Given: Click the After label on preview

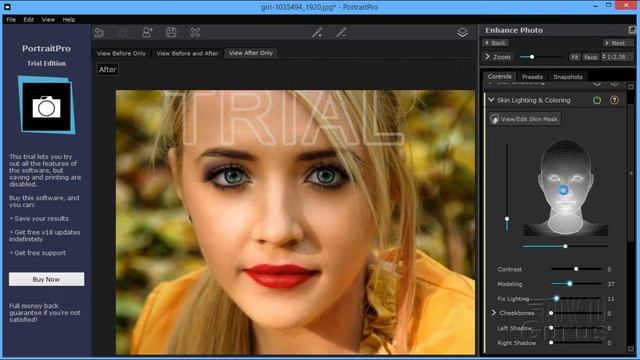Looking at the screenshot, I should point(107,69).
